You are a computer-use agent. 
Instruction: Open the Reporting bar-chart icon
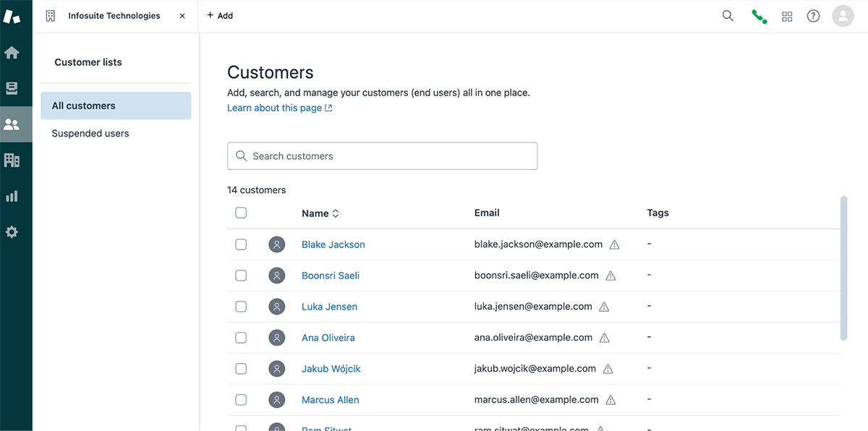coord(15,195)
